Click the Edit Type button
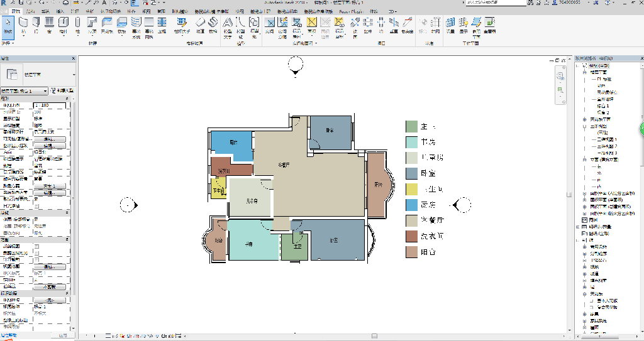 (x=62, y=90)
